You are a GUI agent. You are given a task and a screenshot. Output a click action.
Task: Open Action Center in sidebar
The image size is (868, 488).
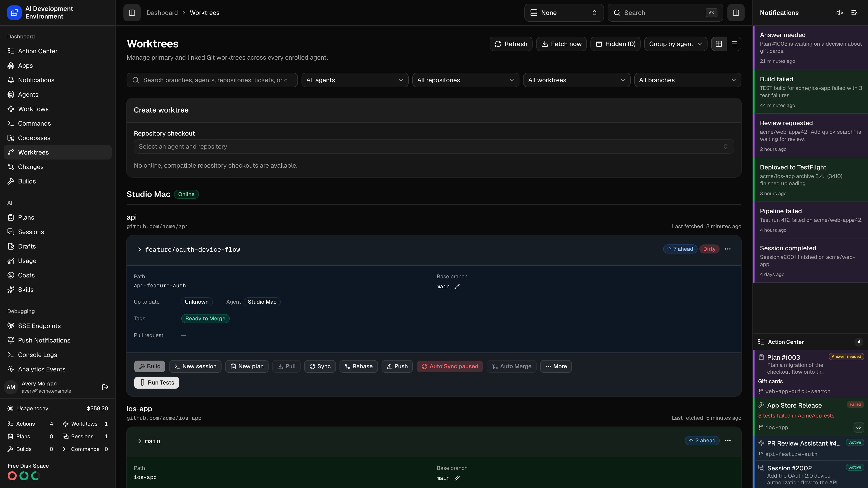58,51
